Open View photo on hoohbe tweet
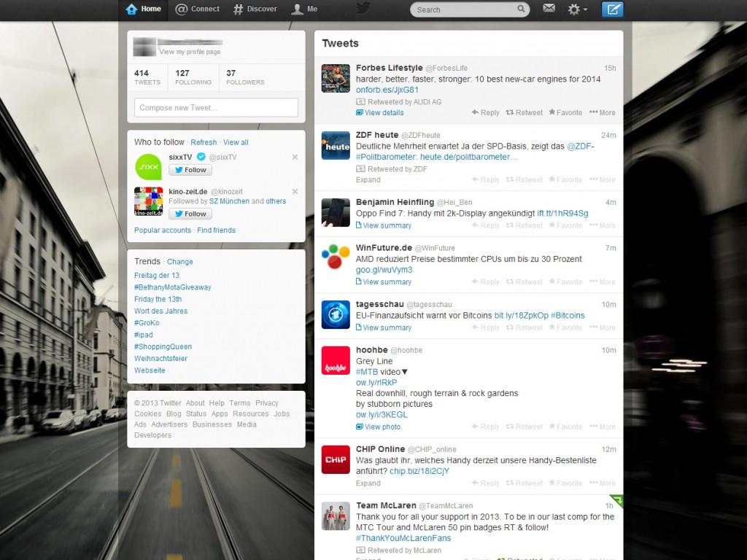747x560 pixels. 378,427
